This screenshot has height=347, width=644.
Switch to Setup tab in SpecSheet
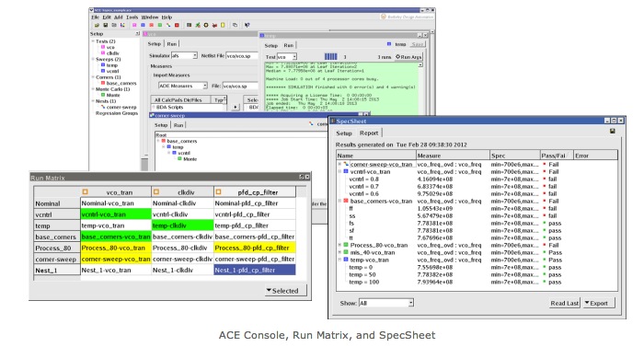click(344, 133)
